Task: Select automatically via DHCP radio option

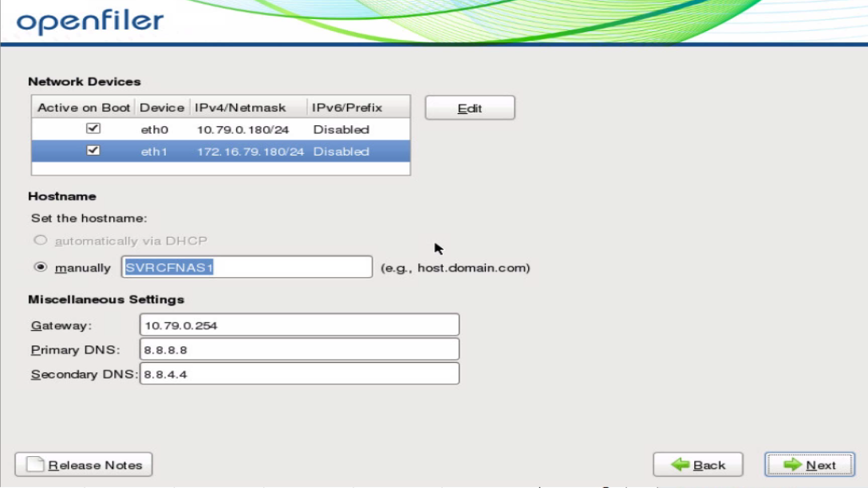Action: coord(40,240)
